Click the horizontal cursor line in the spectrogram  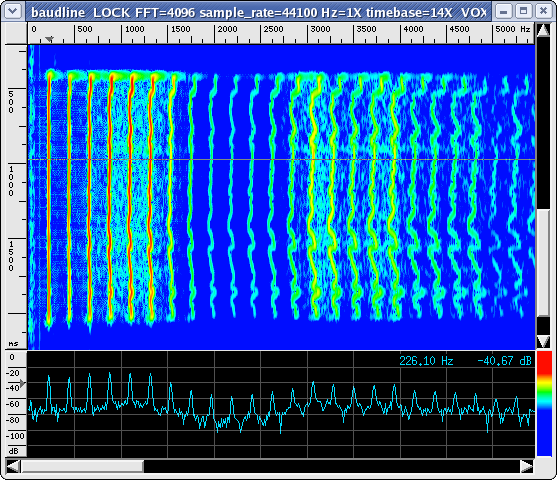(281, 160)
